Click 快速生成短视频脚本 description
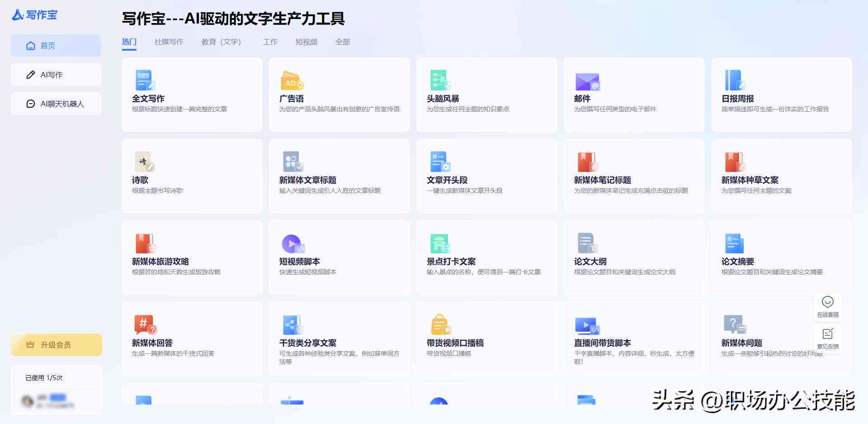This screenshot has height=424, width=868. coord(308,272)
